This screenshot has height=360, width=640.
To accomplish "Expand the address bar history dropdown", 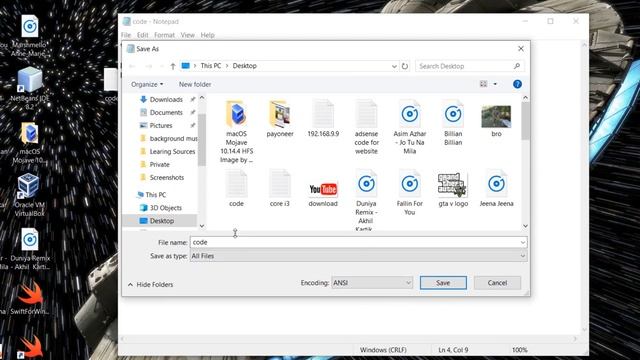I will tap(394, 66).
